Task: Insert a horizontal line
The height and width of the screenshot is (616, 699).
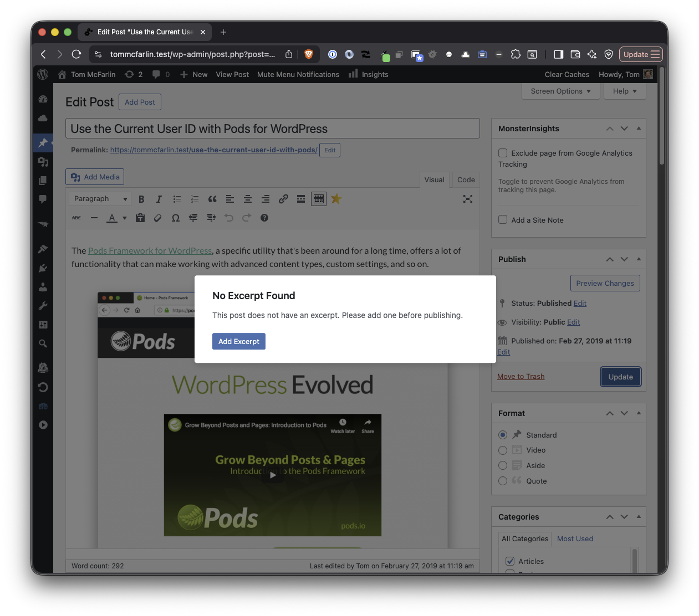Action: coord(94,218)
